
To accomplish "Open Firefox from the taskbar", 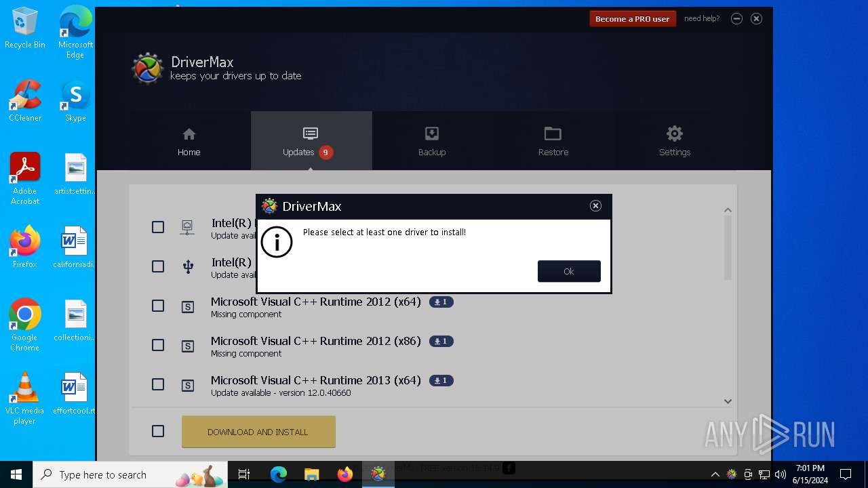I will pos(345,474).
